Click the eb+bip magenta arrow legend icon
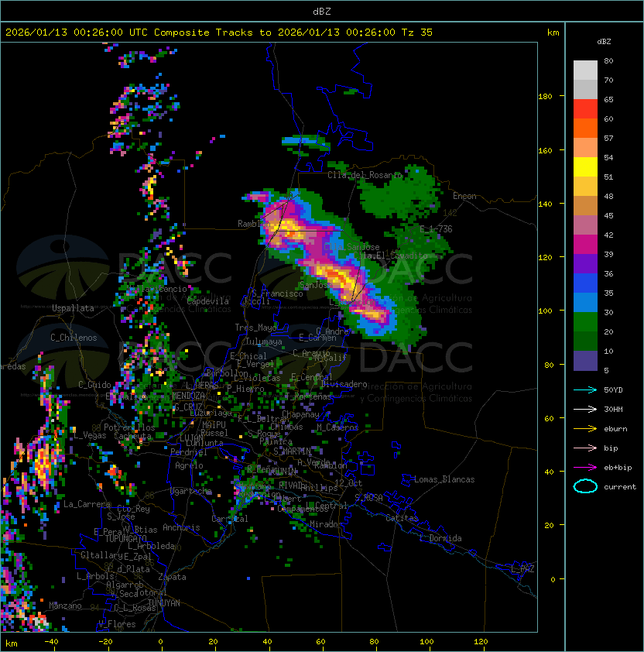 [585, 468]
